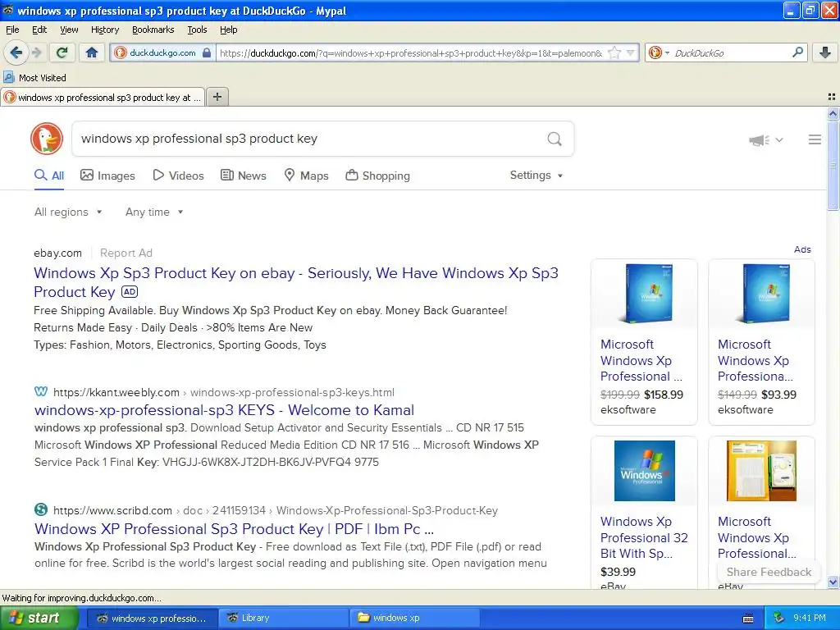Click the Weebly favicon beside kkant.weebly.com
Screen dimensions: 840x630
[x=41, y=391]
